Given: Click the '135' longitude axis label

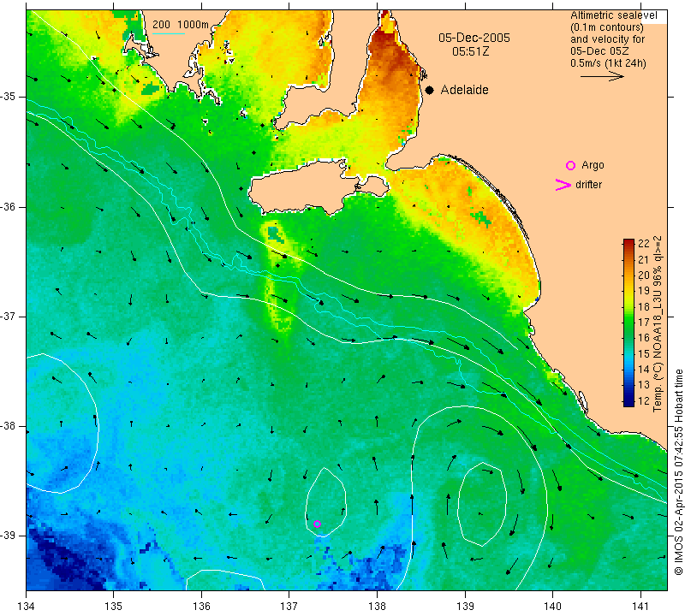Looking at the screenshot, I should pos(114,607).
